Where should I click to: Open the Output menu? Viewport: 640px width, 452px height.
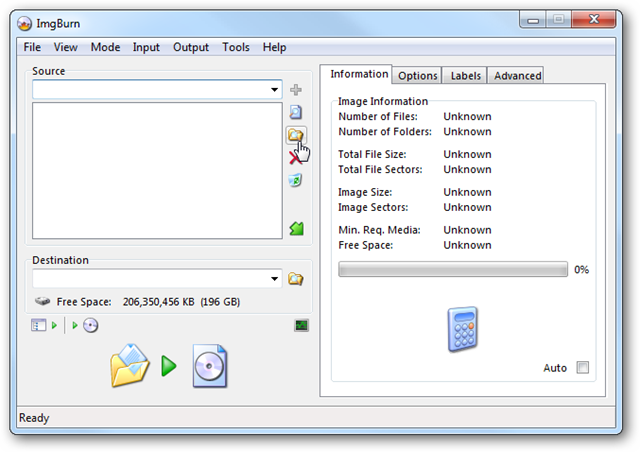tap(191, 47)
